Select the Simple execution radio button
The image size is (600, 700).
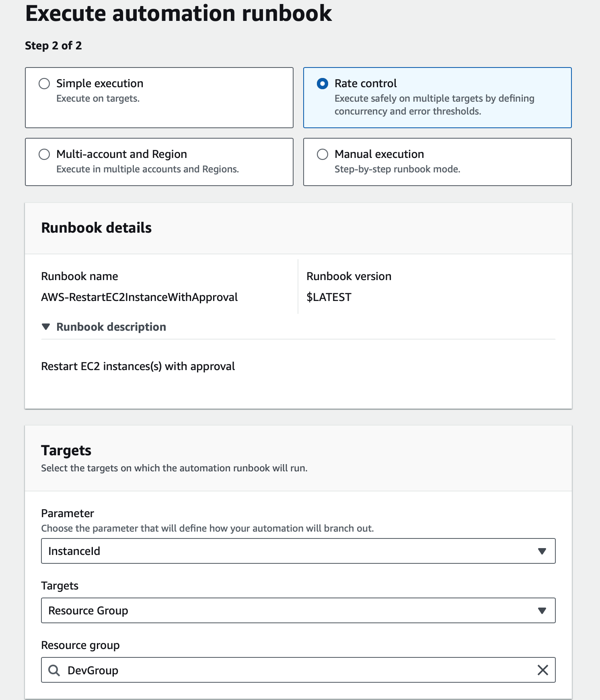[x=44, y=84]
